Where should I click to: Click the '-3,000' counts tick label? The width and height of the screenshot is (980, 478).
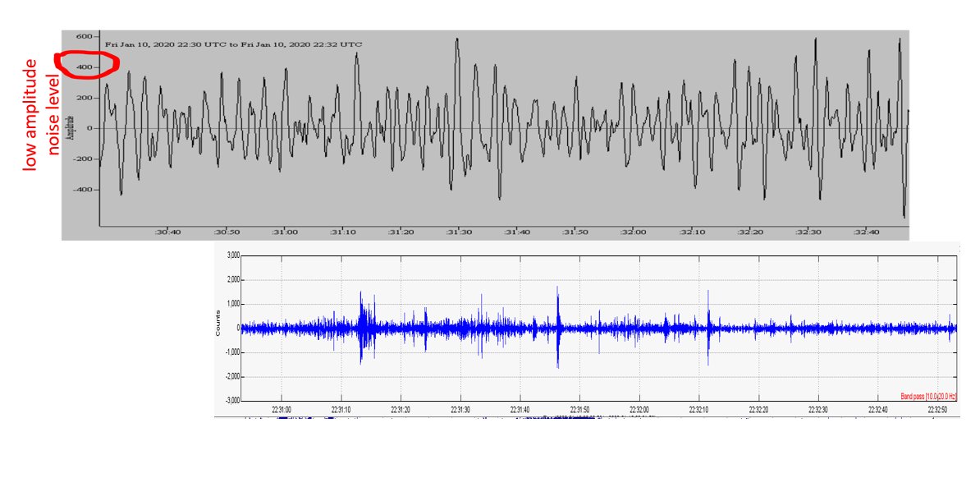tap(232, 401)
